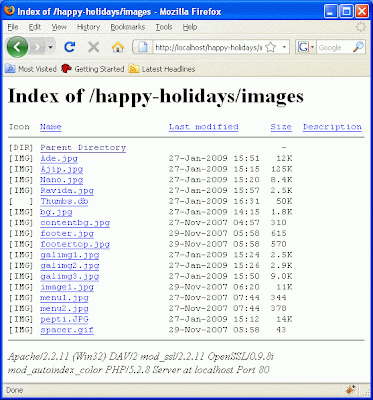Image resolution: width=373 pixels, height=400 pixels.
Task: Click the page icon in the address bar
Action: [x=143, y=47]
